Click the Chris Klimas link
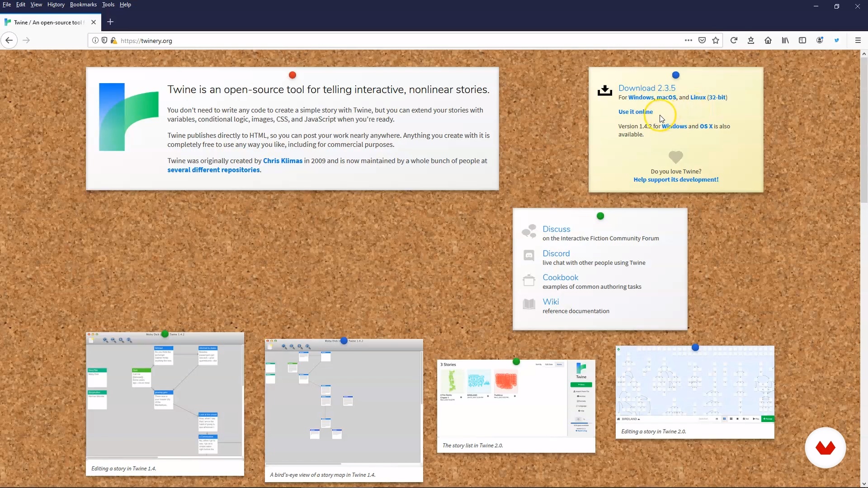868x488 pixels. (x=283, y=160)
